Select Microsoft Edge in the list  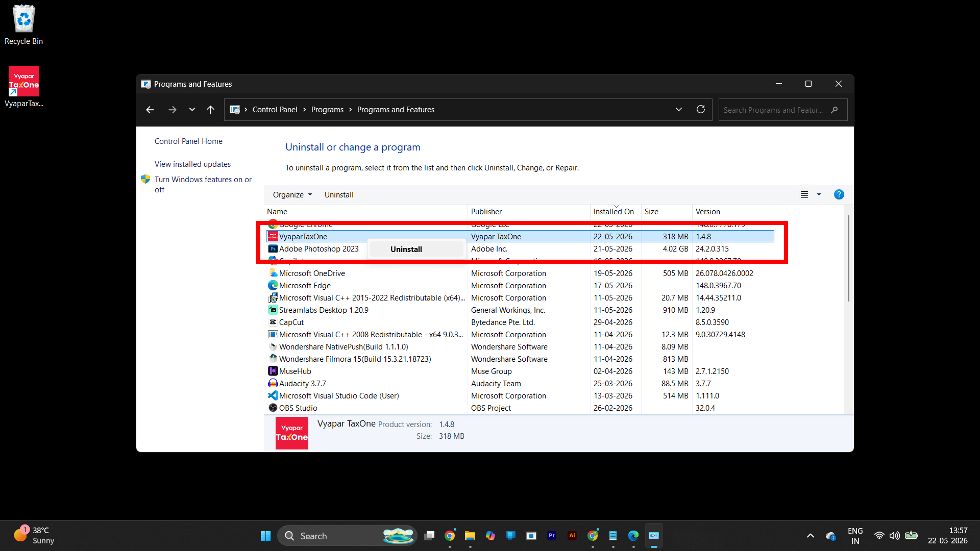coord(520,286)
